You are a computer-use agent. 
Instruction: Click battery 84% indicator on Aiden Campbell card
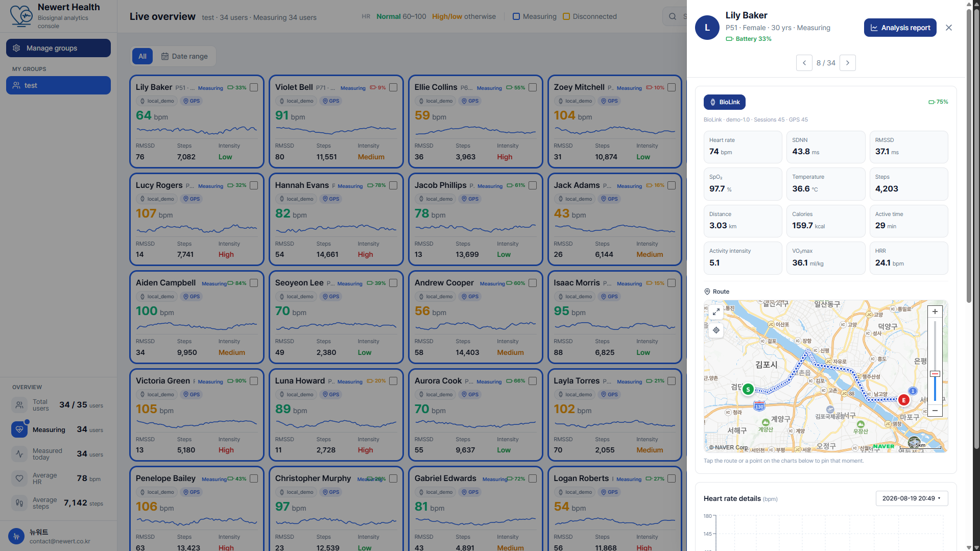coord(237,283)
